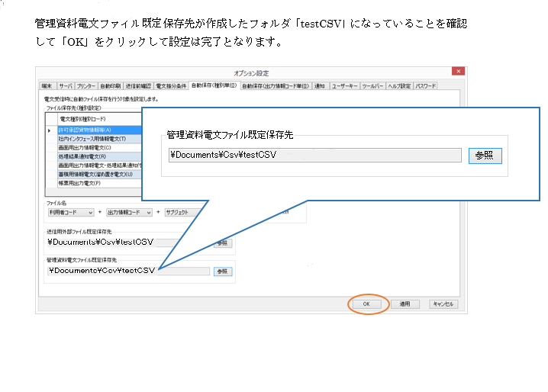Click the 適用 button
548x392 pixels.
405,304
